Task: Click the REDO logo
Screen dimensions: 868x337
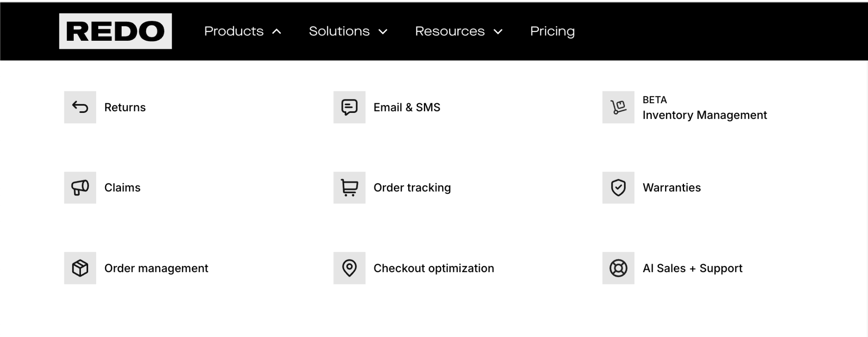Action: click(x=115, y=31)
